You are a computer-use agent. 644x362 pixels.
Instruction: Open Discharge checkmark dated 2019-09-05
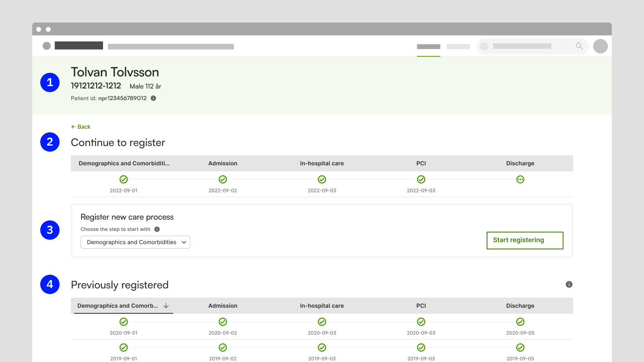(x=520, y=348)
